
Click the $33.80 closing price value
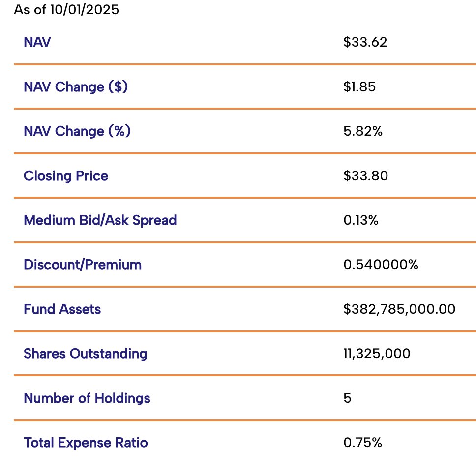pos(366,176)
